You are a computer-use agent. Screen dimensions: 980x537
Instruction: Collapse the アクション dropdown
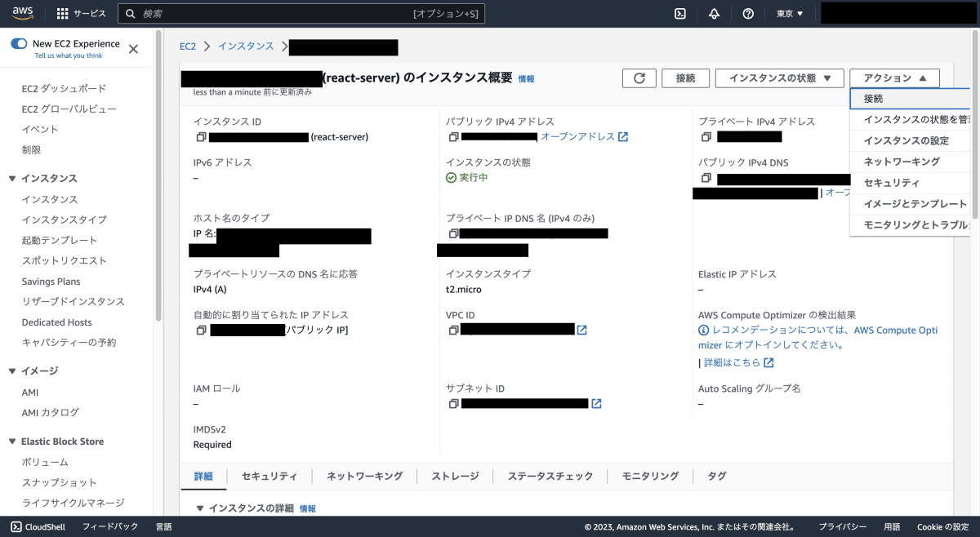click(x=894, y=78)
